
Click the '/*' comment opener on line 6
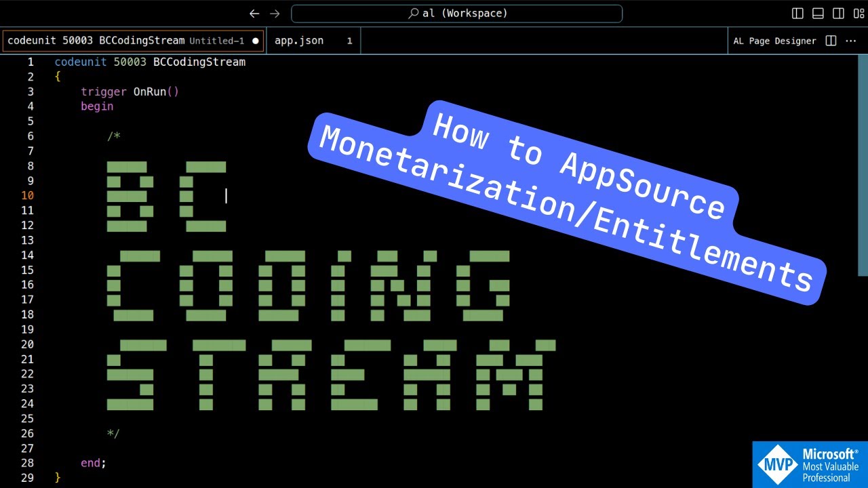[114, 136]
